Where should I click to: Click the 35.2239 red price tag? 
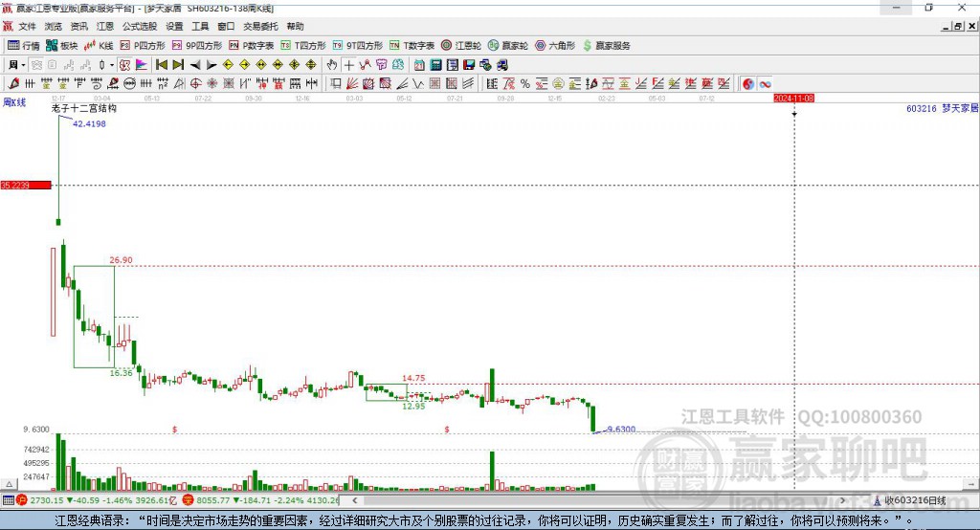pos(26,185)
